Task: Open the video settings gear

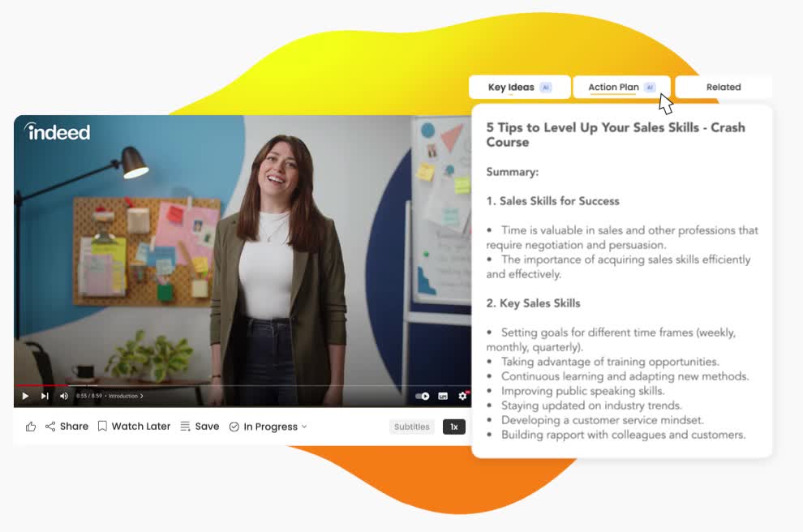Action: click(x=463, y=396)
